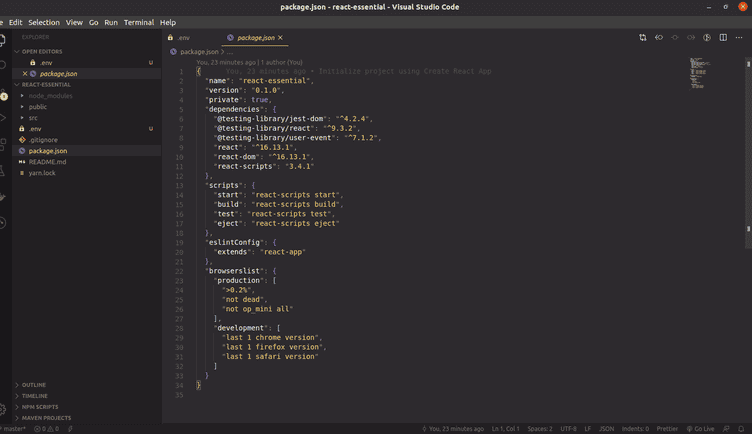Viewport: 752px width, 434px height.
Task: Open the More Actions ellipsis menu
Action: pyautogui.click(x=739, y=37)
